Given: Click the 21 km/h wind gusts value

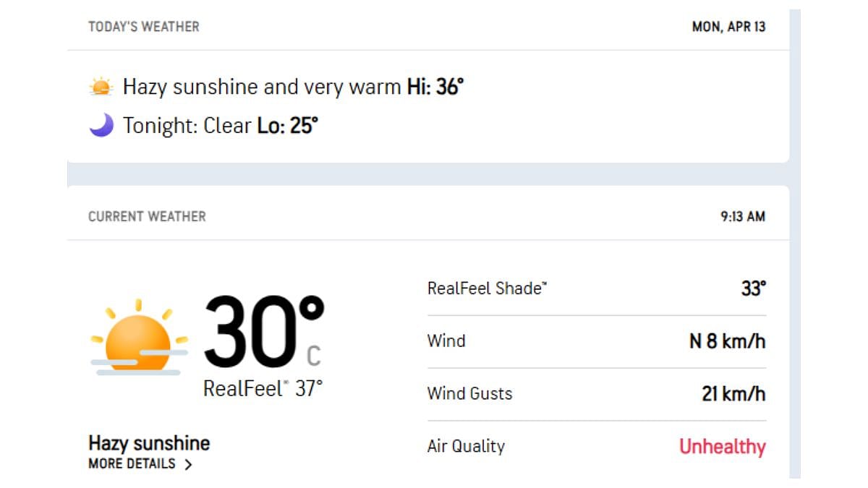Looking at the screenshot, I should click(x=733, y=394).
